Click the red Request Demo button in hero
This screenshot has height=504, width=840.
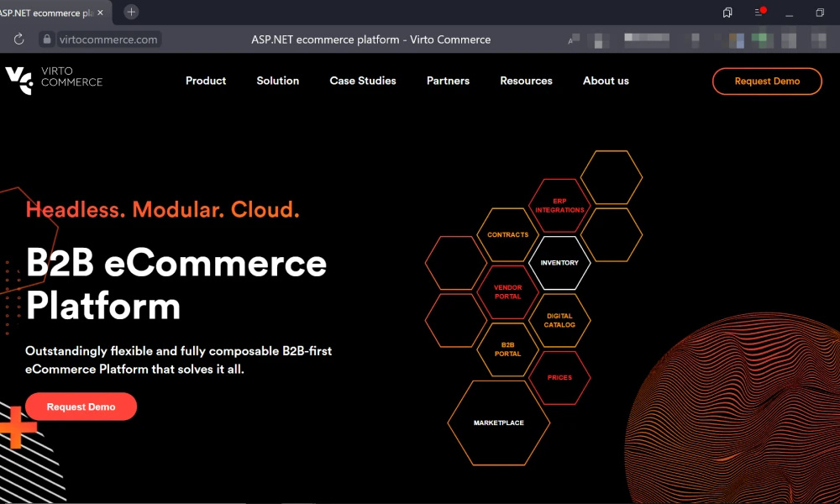click(81, 407)
